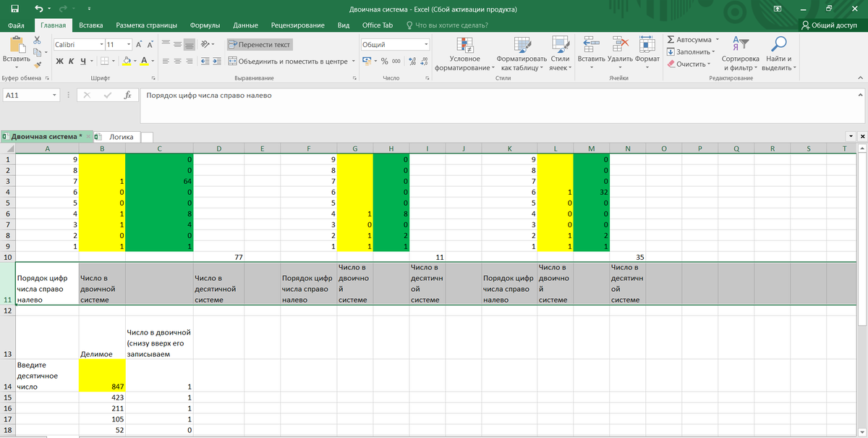
Task: Increase font size with large A icon
Action: [x=139, y=44]
